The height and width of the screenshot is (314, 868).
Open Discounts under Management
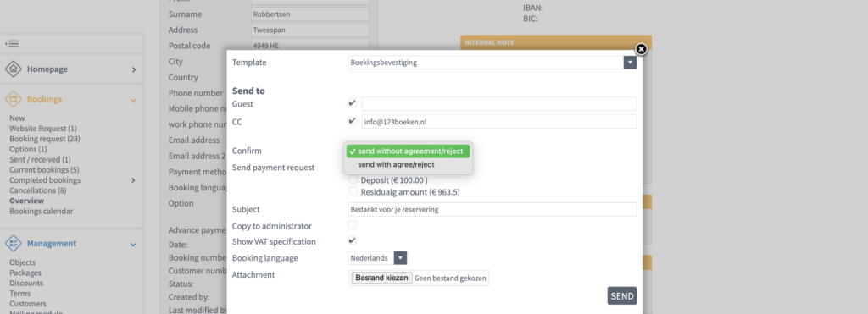(x=26, y=283)
